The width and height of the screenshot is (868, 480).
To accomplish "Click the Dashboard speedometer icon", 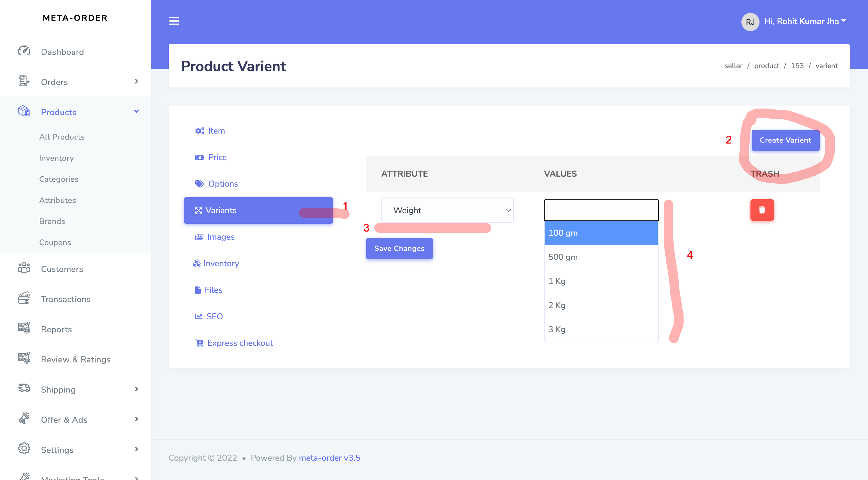I will pyautogui.click(x=24, y=51).
